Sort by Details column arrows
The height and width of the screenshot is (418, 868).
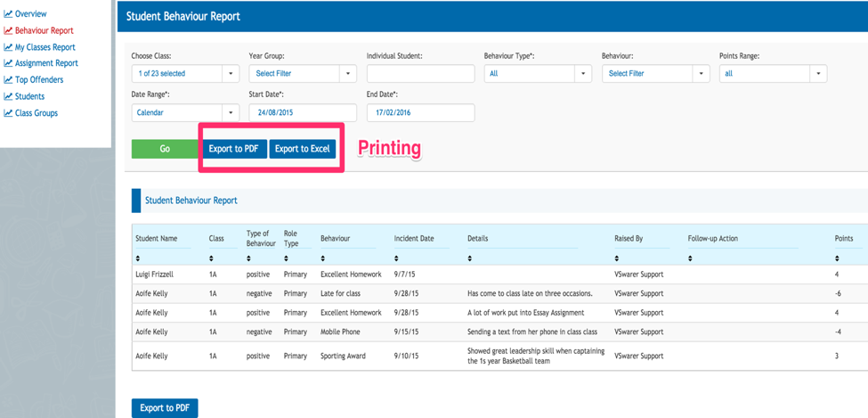(470, 258)
